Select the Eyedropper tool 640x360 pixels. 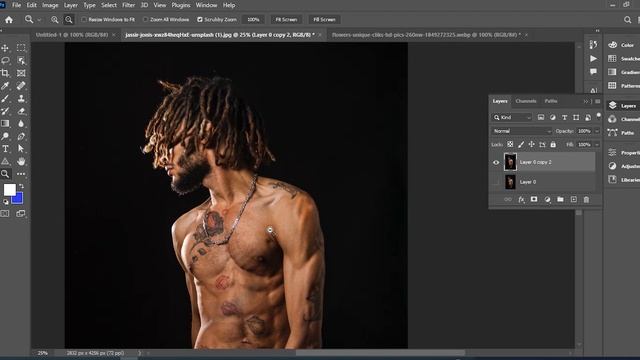[5, 86]
